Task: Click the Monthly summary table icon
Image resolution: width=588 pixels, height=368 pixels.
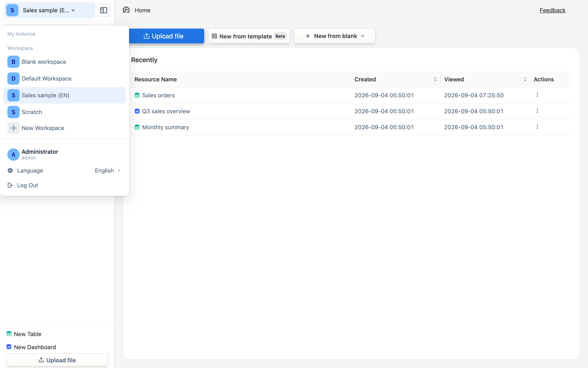Action: point(137,127)
